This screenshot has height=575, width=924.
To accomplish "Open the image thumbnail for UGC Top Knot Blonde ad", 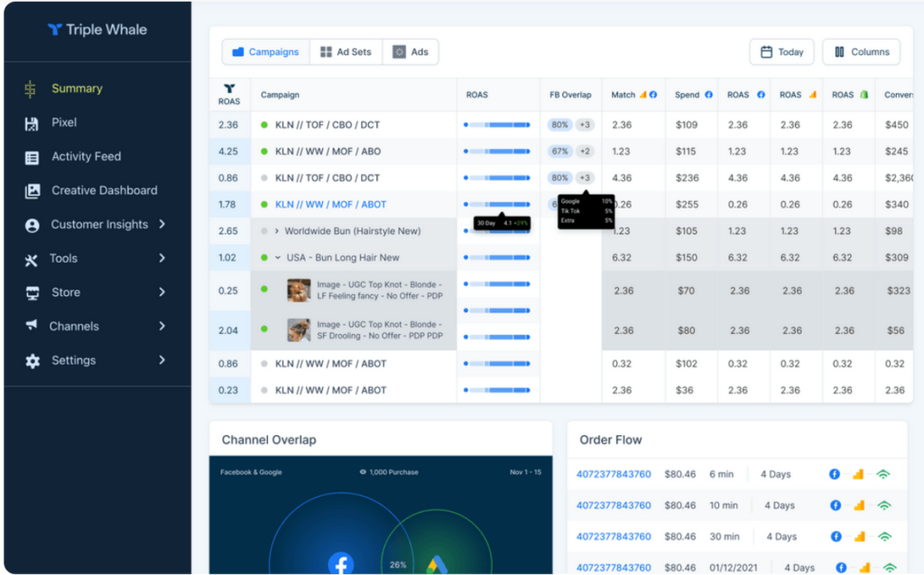I will 299,292.
